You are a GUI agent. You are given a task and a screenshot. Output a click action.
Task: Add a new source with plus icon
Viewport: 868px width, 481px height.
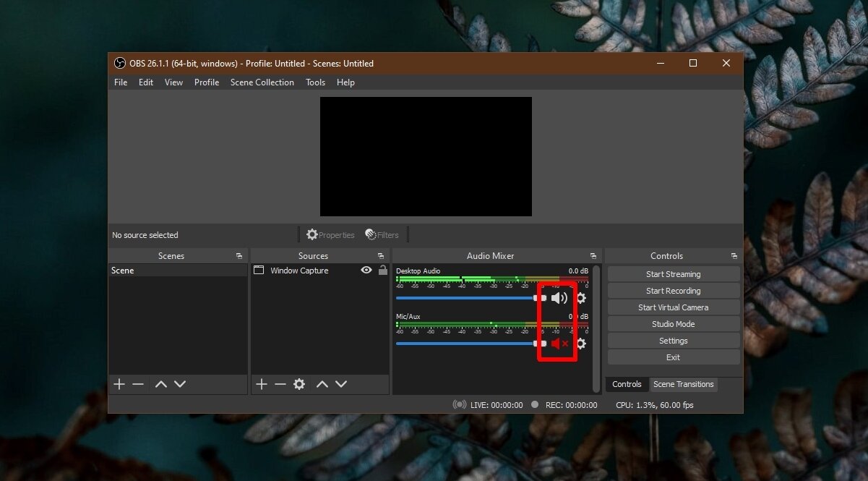tap(262, 385)
